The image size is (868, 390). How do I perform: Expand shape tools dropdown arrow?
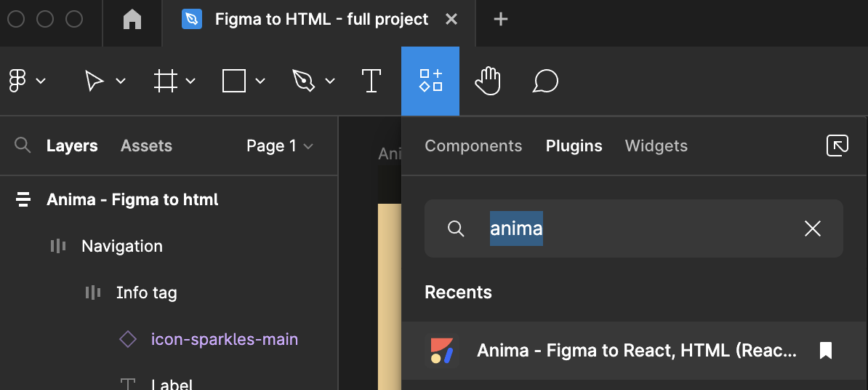tap(260, 81)
